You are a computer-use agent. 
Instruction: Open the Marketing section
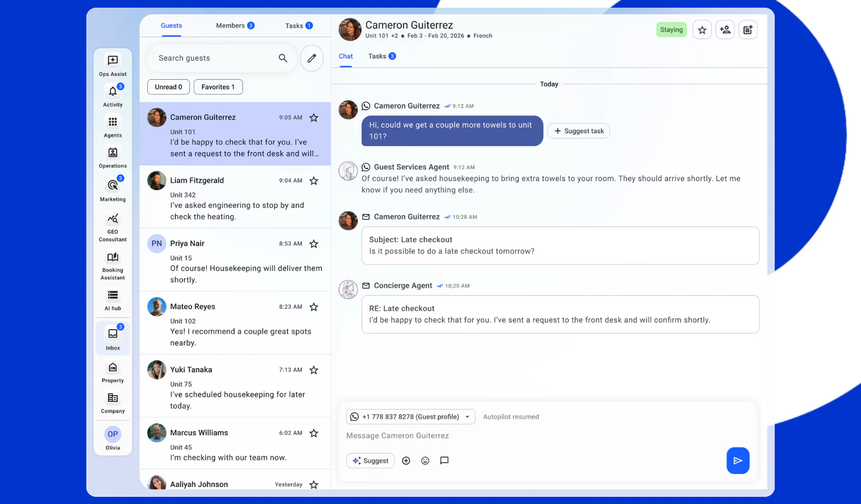click(113, 189)
